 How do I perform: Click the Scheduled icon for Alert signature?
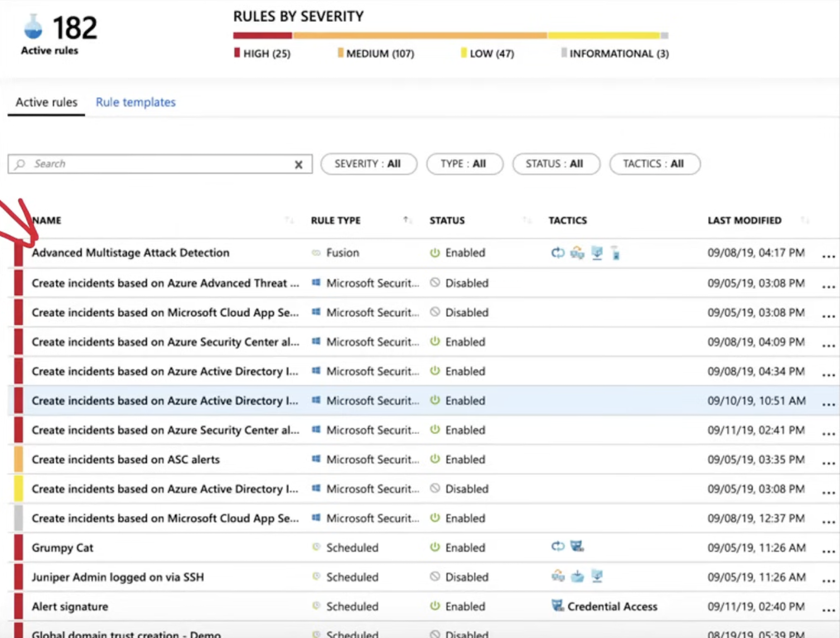point(316,606)
